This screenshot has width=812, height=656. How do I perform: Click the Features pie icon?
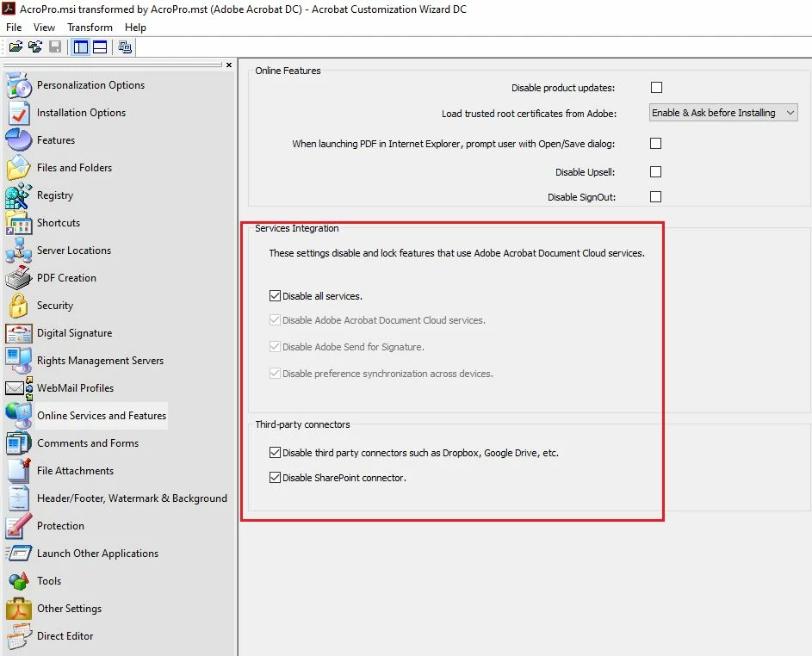pyautogui.click(x=19, y=139)
